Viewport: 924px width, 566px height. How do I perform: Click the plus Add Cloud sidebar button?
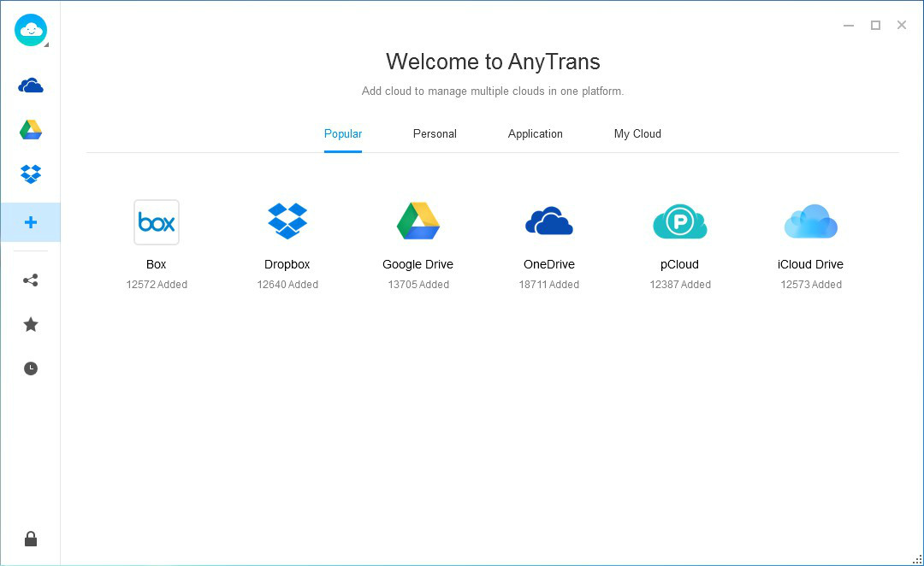[31, 222]
